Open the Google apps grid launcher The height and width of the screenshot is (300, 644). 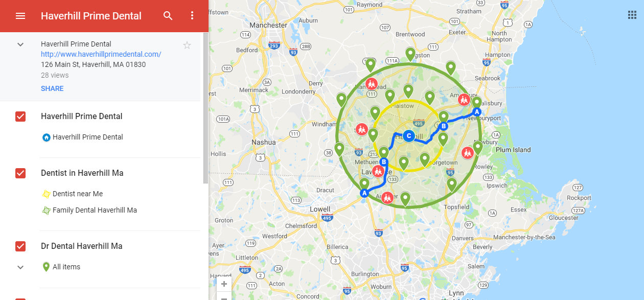[x=632, y=16]
